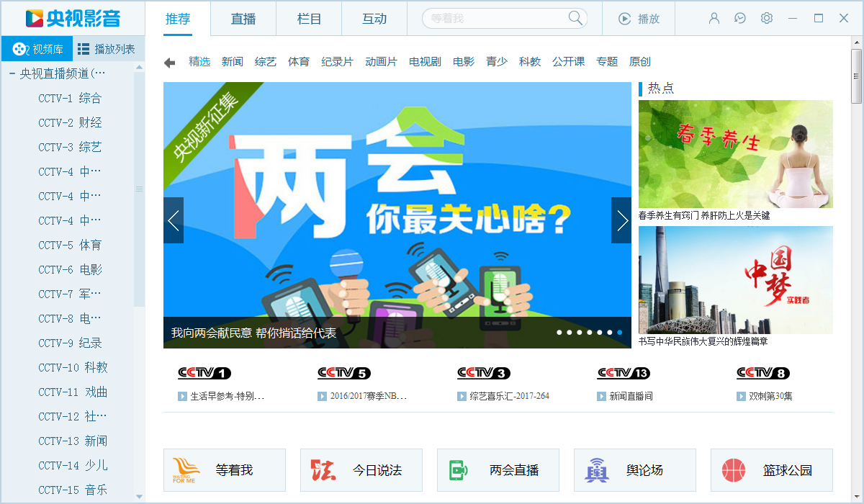864x504 pixels.
Task: Select the 公开课 category
Action: point(568,62)
